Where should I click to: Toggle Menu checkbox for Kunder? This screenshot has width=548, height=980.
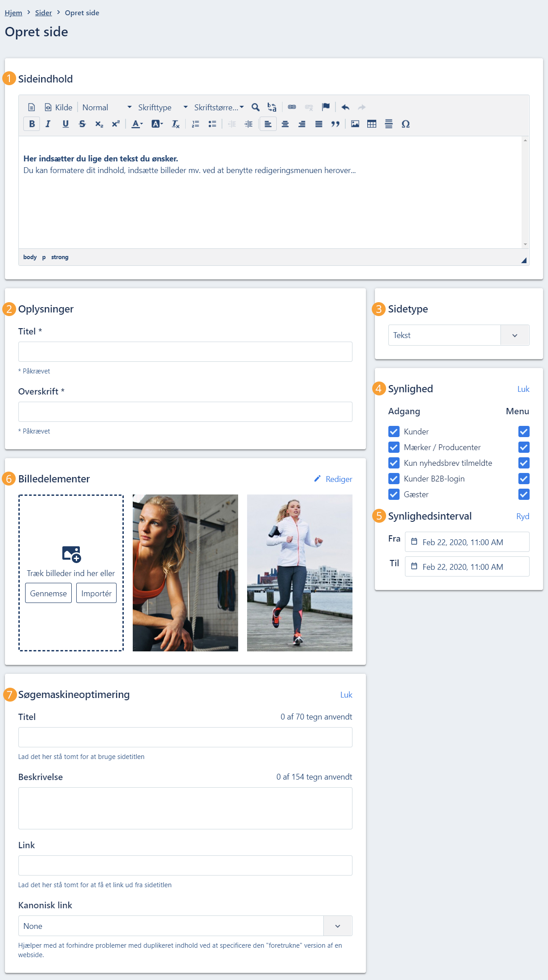pyautogui.click(x=524, y=432)
